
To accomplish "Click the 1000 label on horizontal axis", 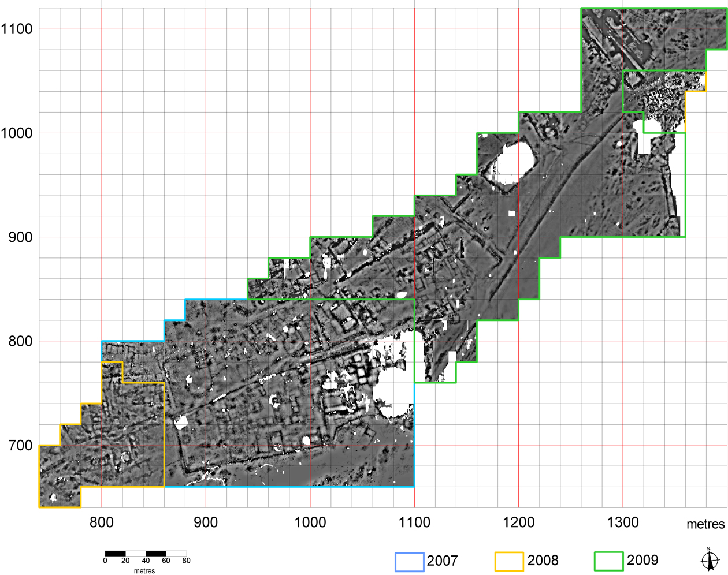I will (x=310, y=522).
